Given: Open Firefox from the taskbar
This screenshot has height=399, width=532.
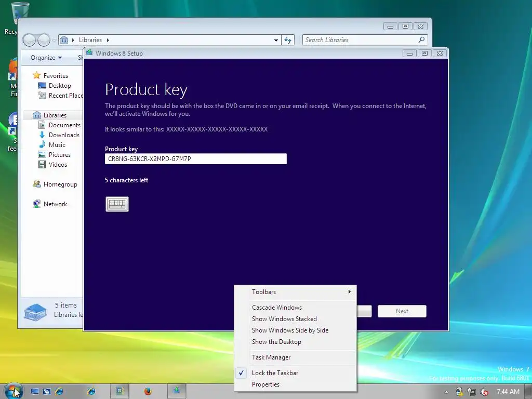Looking at the screenshot, I should coord(148,391).
